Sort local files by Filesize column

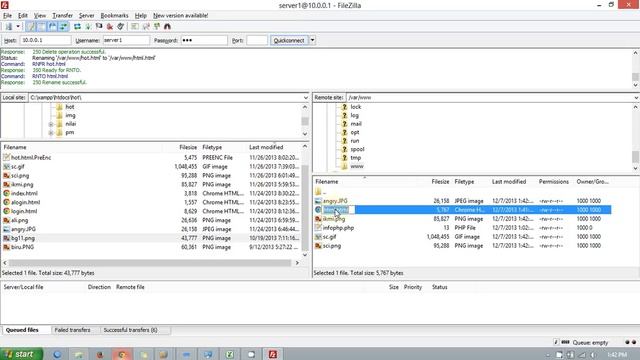point(188,147)
